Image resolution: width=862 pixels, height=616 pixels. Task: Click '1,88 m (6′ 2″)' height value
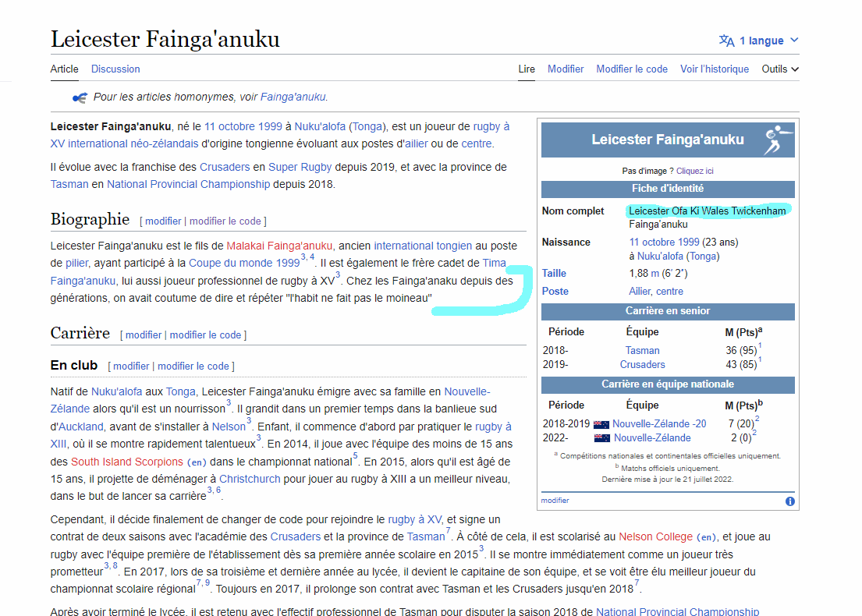tap(658, 273)
